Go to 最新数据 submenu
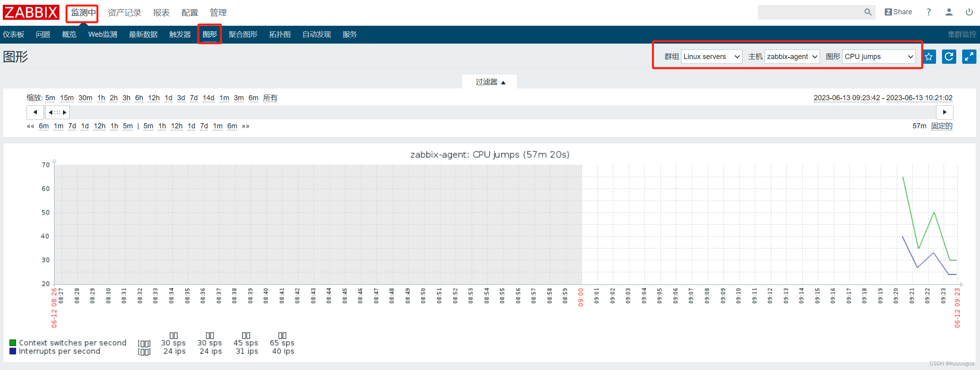The width and height of the screenshot is (980, 370). pos(143,34)
